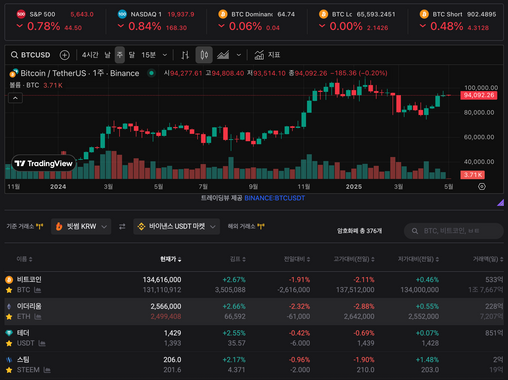Toggle the favorite star for ETH
This screenshot has height=380, width=508.
9,317
